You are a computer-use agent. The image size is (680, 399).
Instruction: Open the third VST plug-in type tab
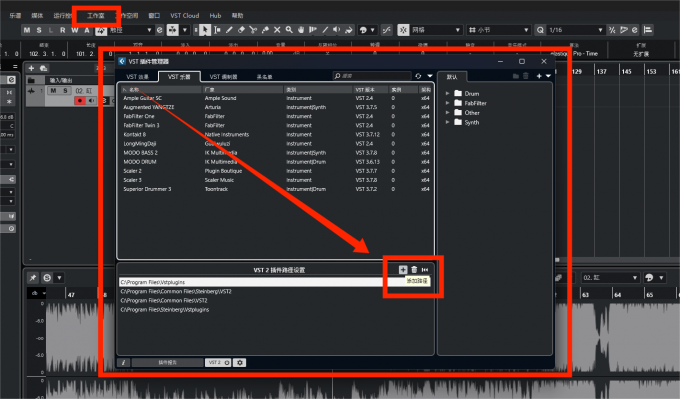click(223, 77)
